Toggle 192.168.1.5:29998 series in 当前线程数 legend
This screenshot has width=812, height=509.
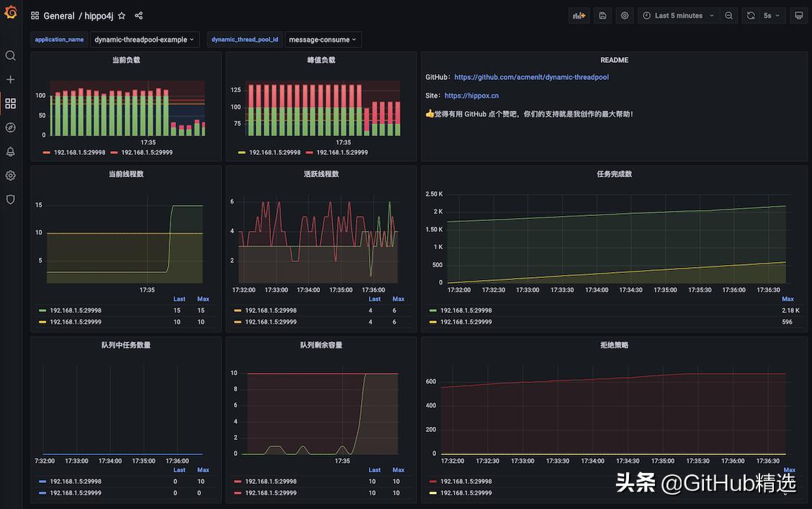point(75,310)
